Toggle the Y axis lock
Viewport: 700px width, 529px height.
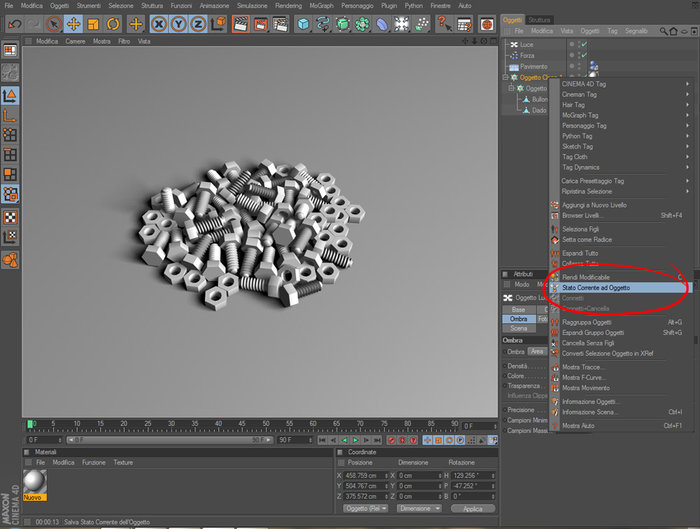point(178,24)
